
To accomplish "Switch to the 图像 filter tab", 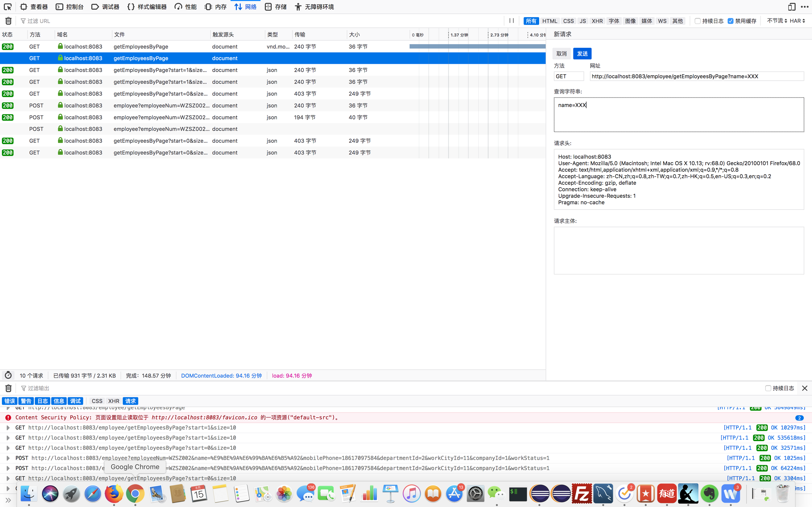I will pos(630,21).
